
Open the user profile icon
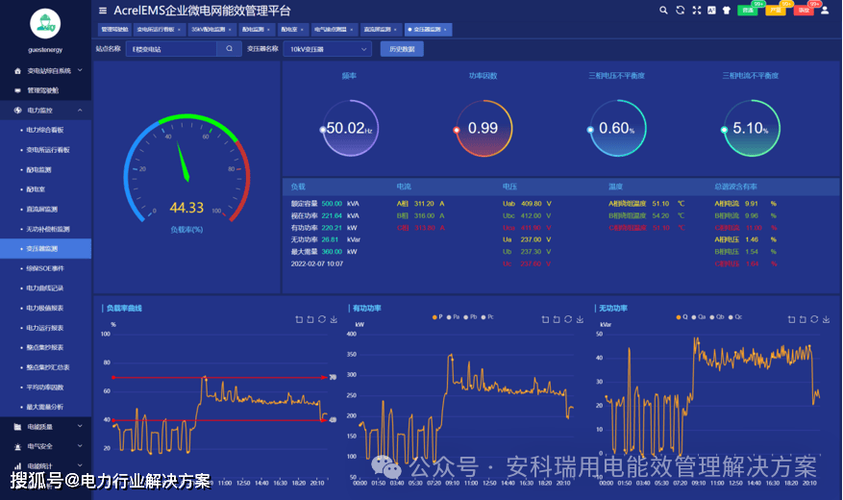click(825, 10)
